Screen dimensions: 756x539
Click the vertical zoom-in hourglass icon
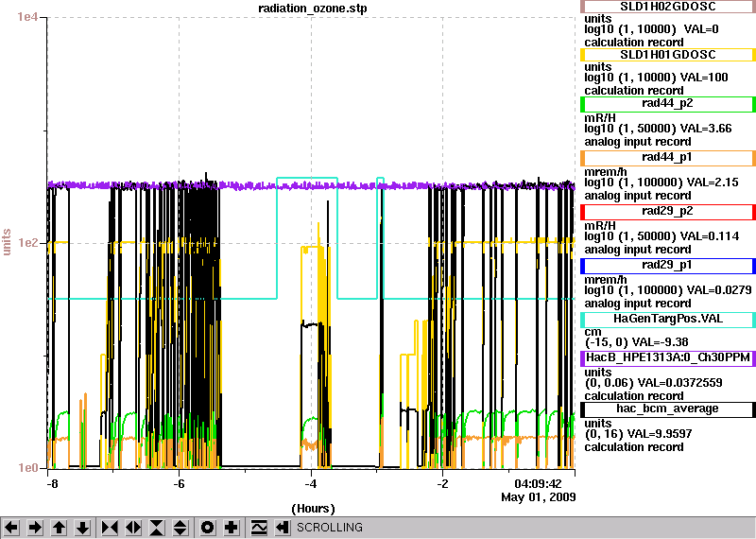click(157, 528)
